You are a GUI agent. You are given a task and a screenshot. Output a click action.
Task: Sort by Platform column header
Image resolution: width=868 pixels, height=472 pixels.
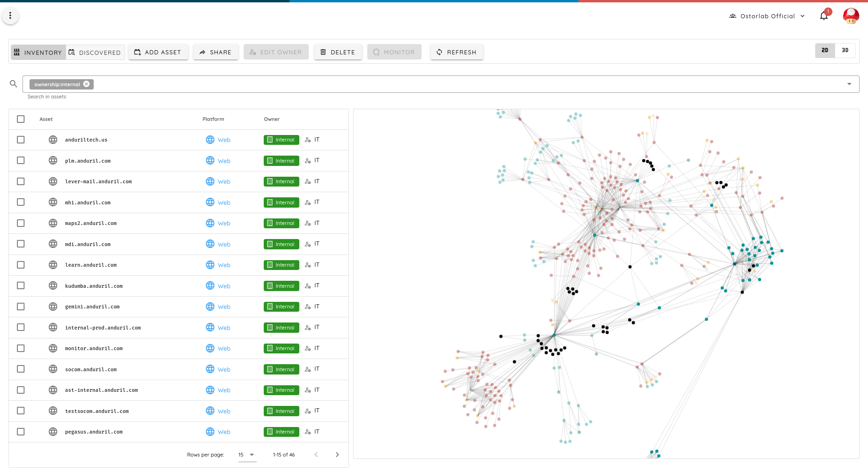[213, 119]
